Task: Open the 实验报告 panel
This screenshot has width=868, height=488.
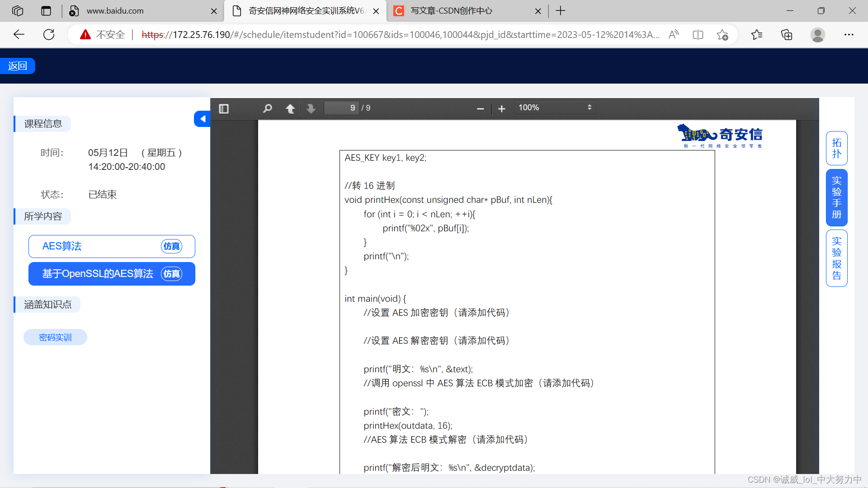Action: coord(836,258)
